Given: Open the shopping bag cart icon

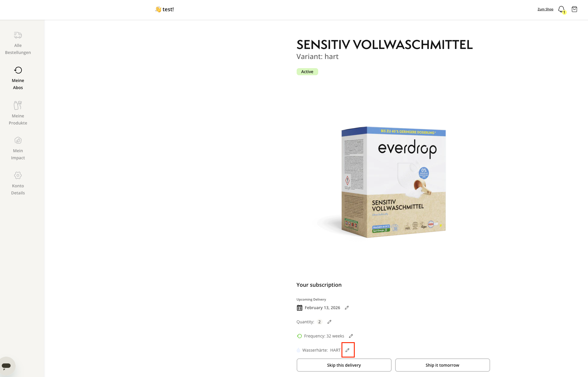Looking at the screenshot, I should (x=574, y=9).
